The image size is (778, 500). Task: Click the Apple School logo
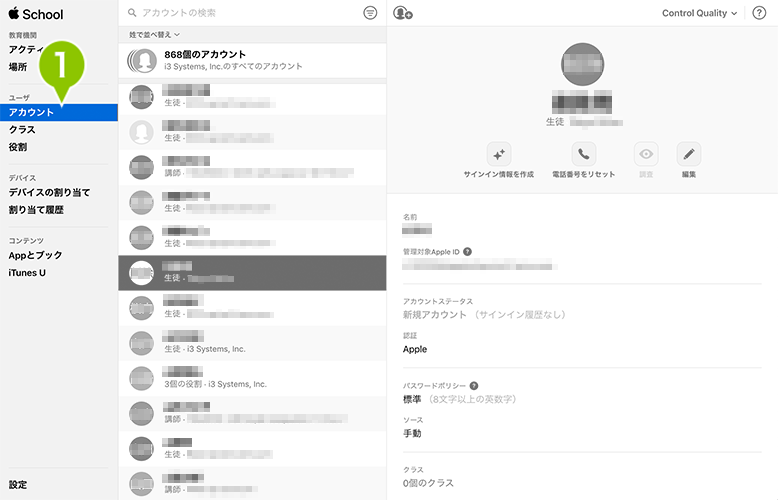coord(36,14)
